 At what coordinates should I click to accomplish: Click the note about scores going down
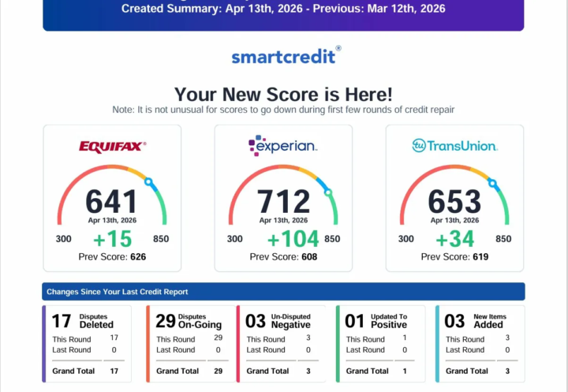point(283,110)
